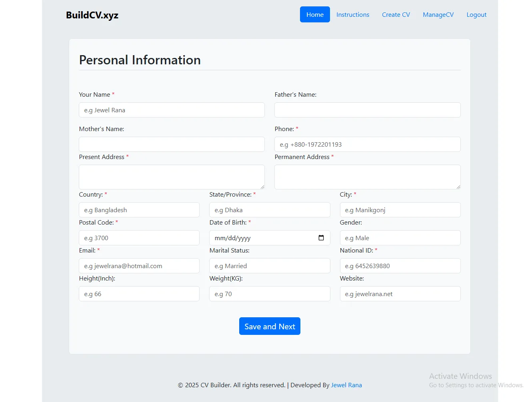The width and height of the screenshot is (532, 402).
Task: Open ManageCV from the navbar
Action: 438,14
